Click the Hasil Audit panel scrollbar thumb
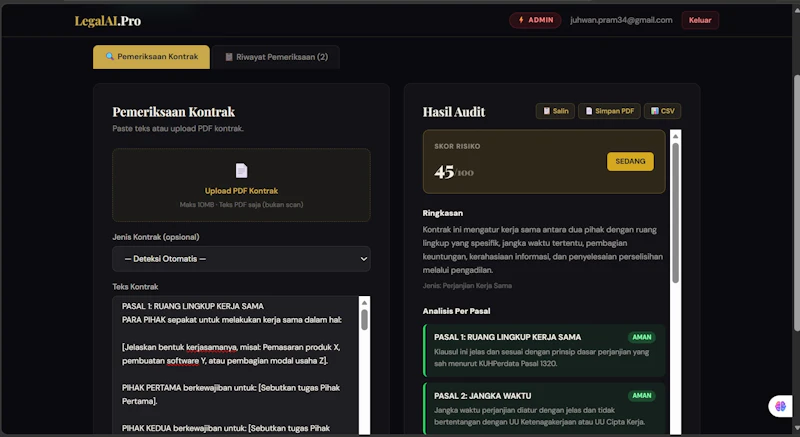The height and width of the screenshot is (437, 800). point(676,213)
